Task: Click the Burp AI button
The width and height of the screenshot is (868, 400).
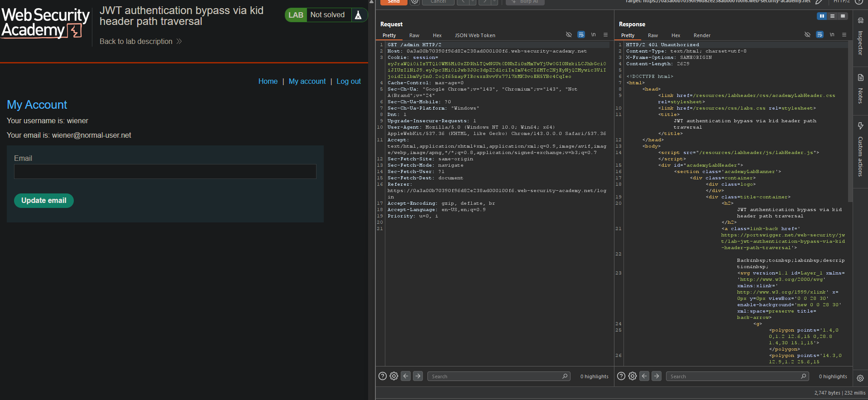Action: 525,2
